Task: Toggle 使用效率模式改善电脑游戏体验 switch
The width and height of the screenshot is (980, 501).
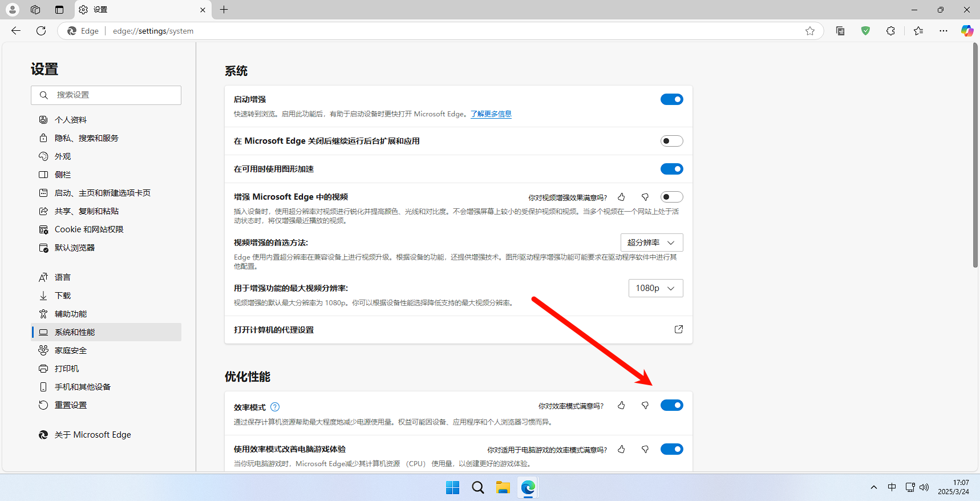Action: pos(671,449)
